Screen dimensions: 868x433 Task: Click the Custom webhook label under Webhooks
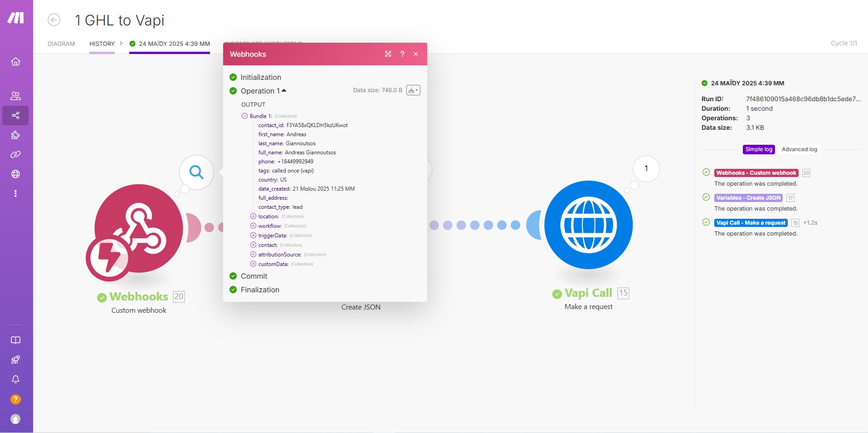pyautogui.click(x=139, y=310)
